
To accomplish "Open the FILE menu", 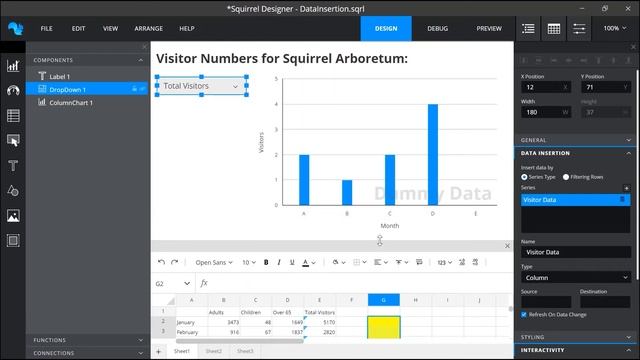I will coord(47,29).
